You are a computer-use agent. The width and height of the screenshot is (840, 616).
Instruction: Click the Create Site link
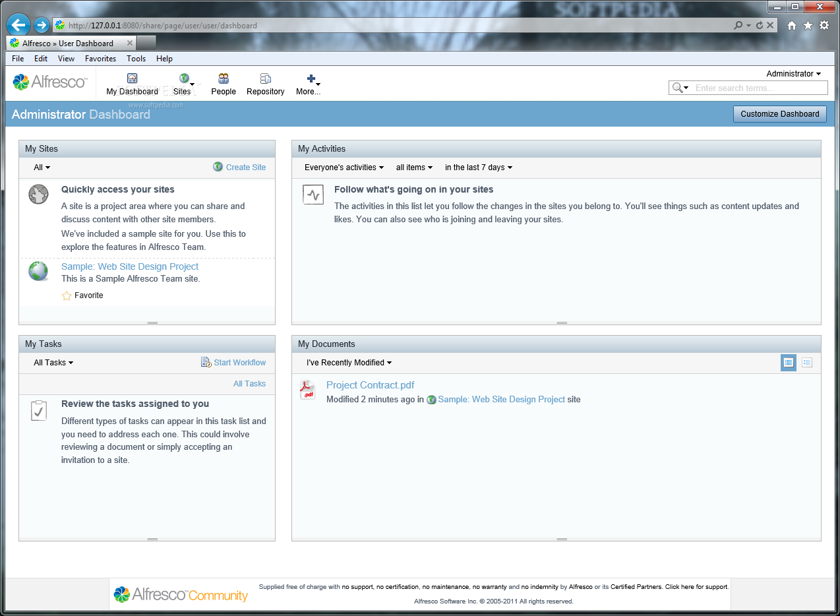pyautogui.click(x=246, y=168)
